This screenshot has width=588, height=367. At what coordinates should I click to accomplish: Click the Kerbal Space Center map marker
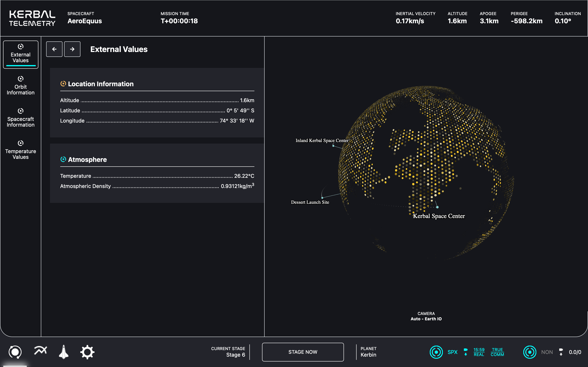[437, 207]
